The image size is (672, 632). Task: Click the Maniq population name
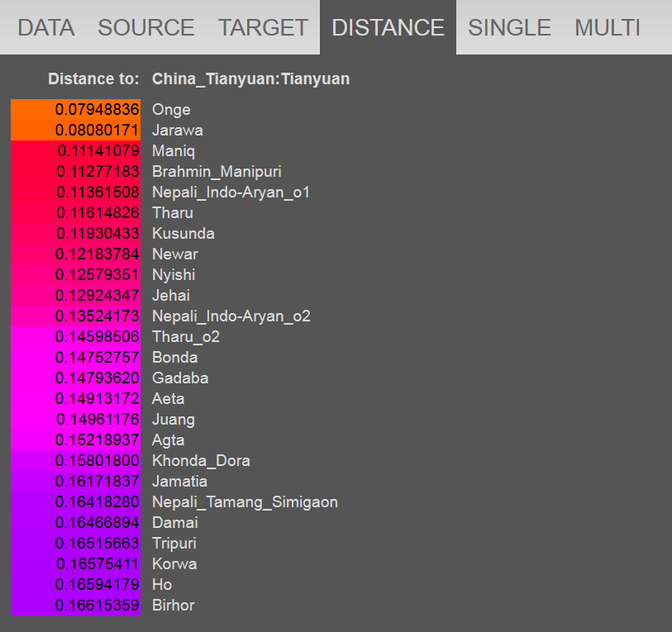(174, 151)
